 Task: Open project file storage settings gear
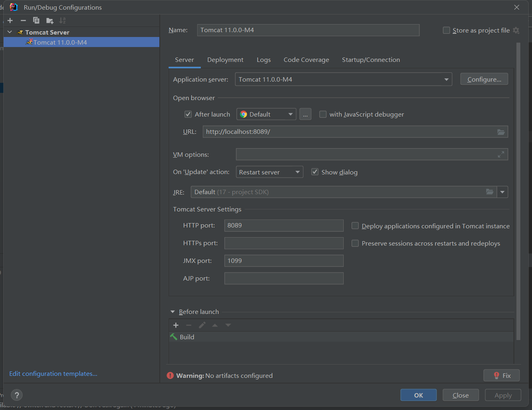(x=516, y=31)
